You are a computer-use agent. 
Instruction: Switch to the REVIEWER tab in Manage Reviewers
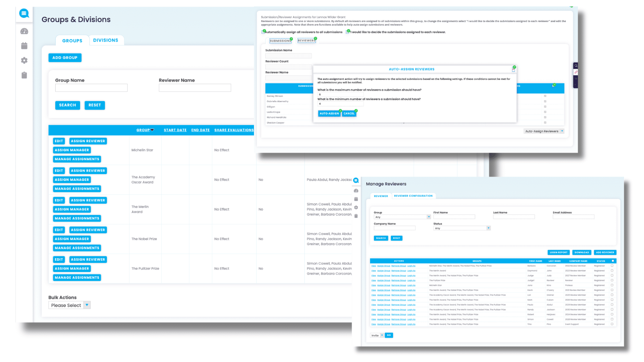381,196
